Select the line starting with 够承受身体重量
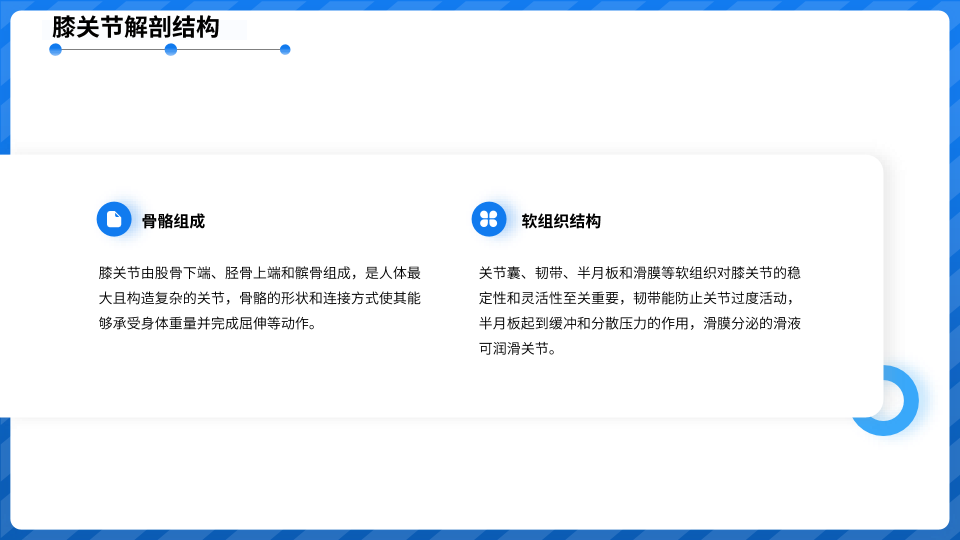This screenshot has width=960, height=540. click(207, 324)
